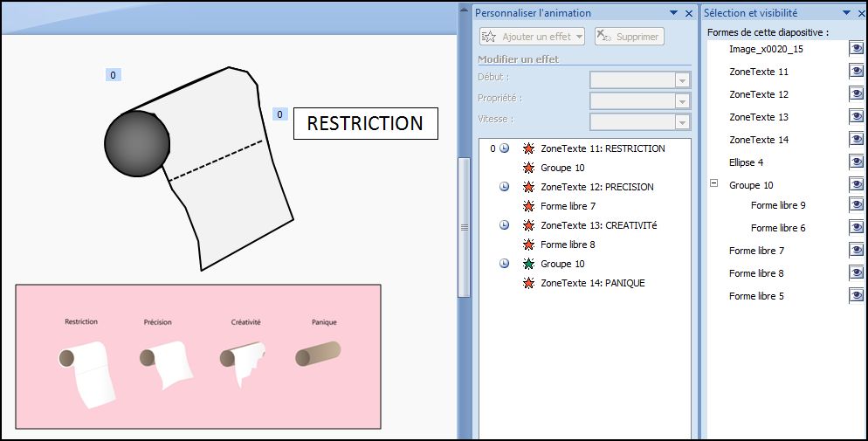This screenshot has width=868, height=441.
Task: Click the Supprimer button
Action: click(x=629, y=37)
